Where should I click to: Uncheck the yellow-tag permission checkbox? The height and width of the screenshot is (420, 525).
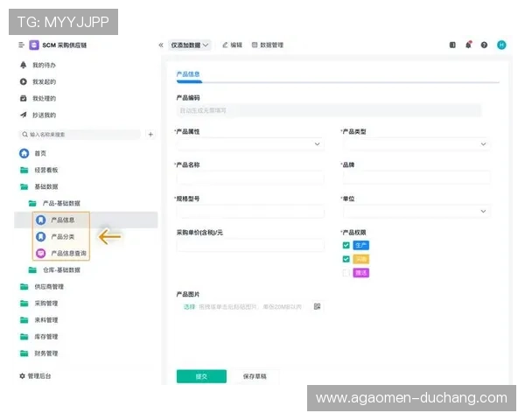(346, 259)
